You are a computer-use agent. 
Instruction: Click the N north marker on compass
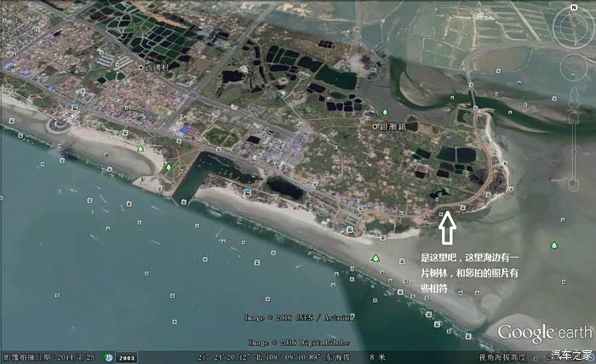tap(574, 7)
